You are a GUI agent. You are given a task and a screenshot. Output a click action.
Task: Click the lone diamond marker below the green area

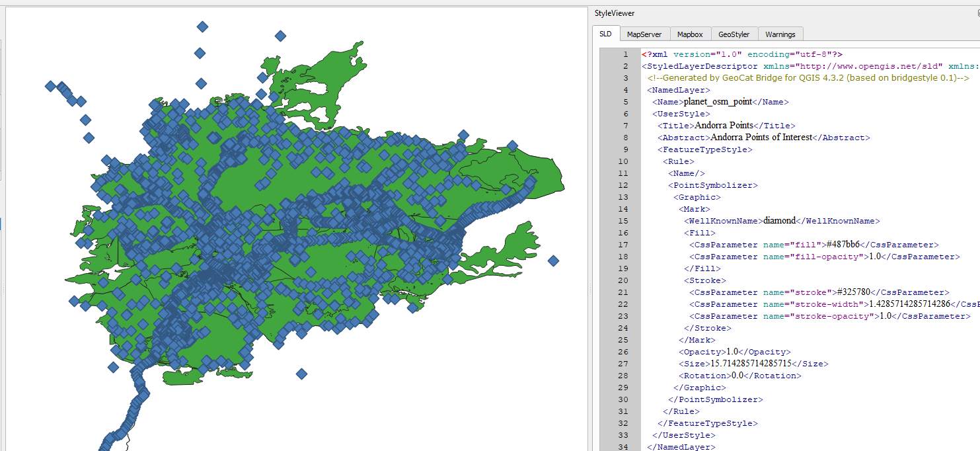coord(301,374)
